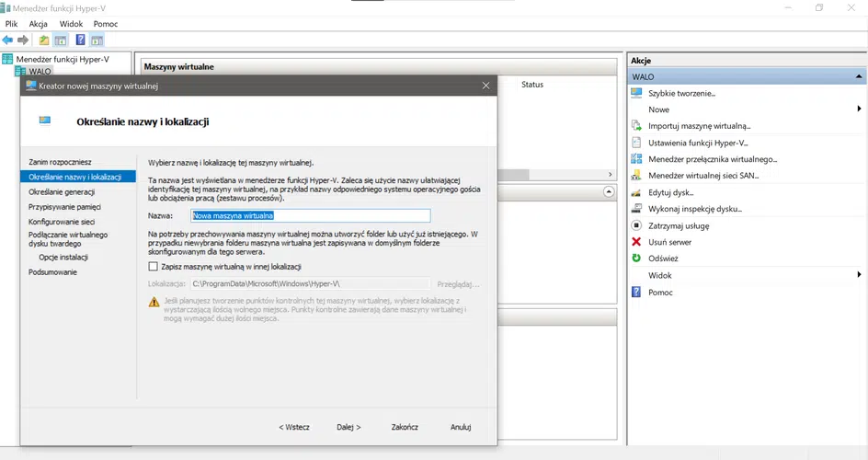Image resolution: width=868 pixels, height=460 pixels.
Task: Expand the Widok submenu in Akcje panel
Action: [859, 275]
